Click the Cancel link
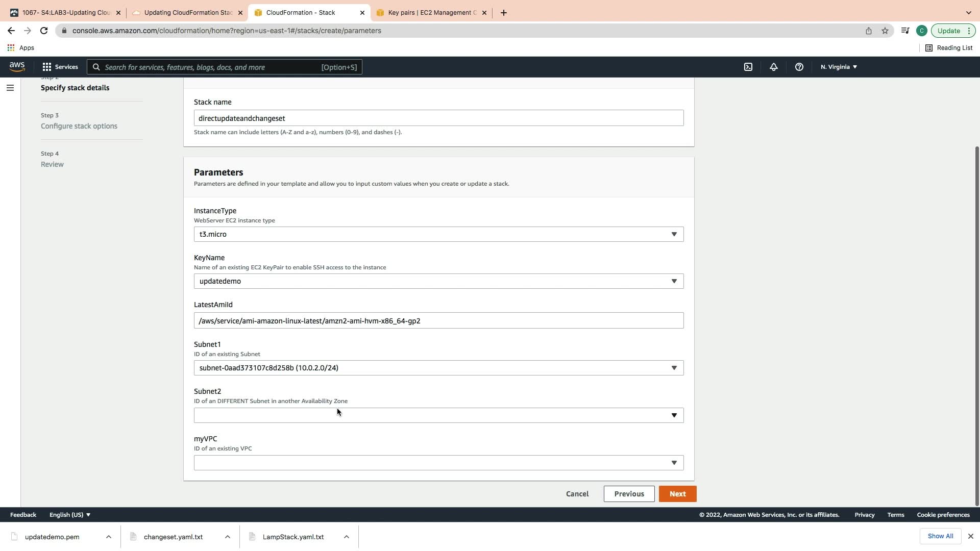Image resolution: width=980 pixels, height=551 pixels. [x=577, y=494]
